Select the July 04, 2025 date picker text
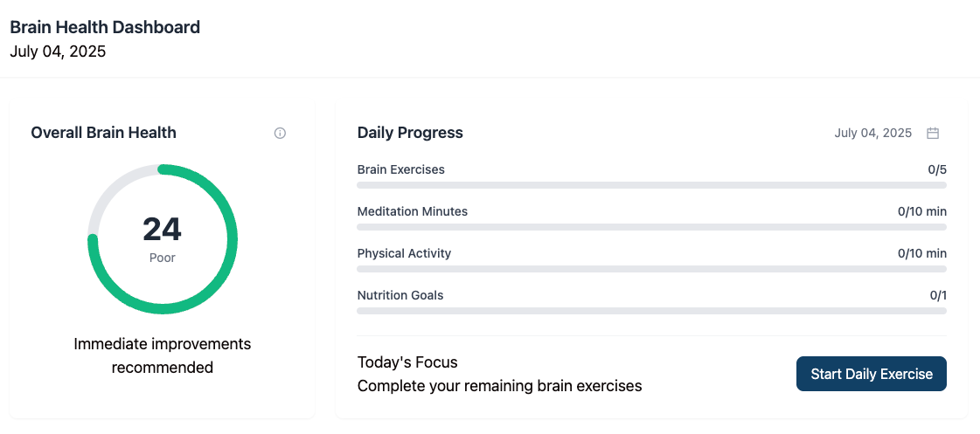980x434 pixels. pyautogui.click(x=872, y=133)
